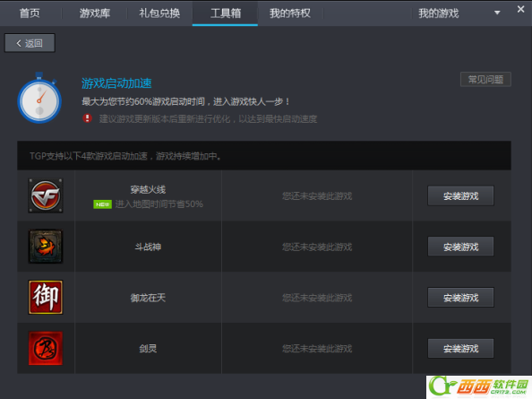Click the 返回 back button

click(x=30, y=43)
